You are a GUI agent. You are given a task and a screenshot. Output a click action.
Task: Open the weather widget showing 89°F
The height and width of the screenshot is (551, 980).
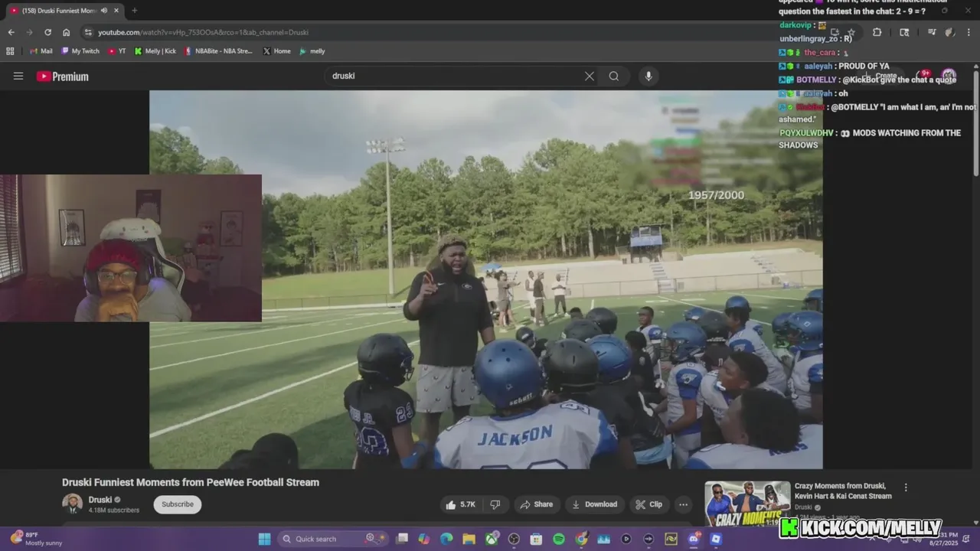[x=37, y=539]
